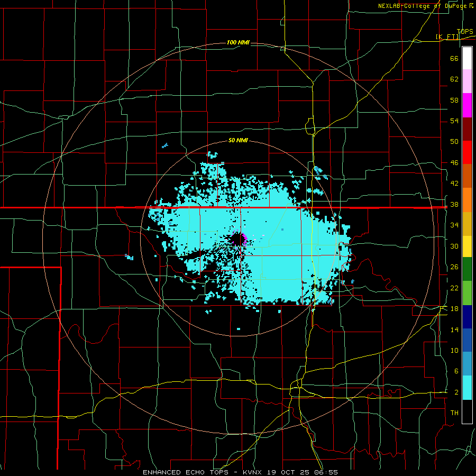Click the 22 legend value
The width and height of the screenshot is (476, 476).
pos(454,288)
